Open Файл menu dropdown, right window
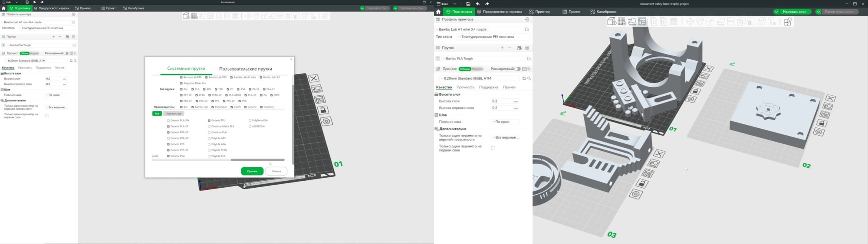The image size is (868, 244). pyautogui.click(x=455, y=4)
